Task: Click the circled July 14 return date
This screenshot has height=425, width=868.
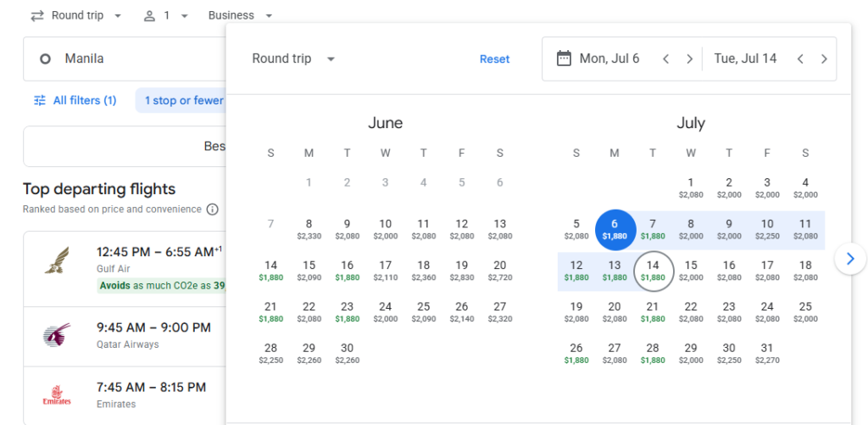Action: 653,271
